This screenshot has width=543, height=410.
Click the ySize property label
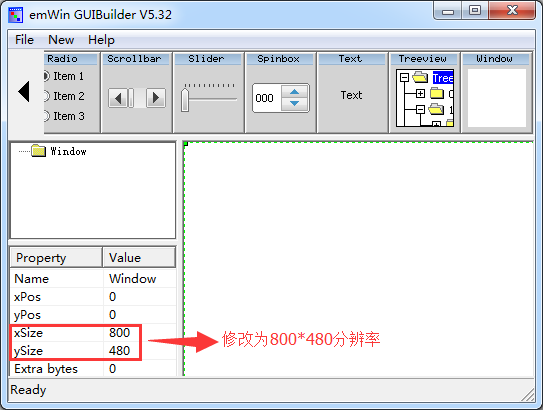click(28, 351)
